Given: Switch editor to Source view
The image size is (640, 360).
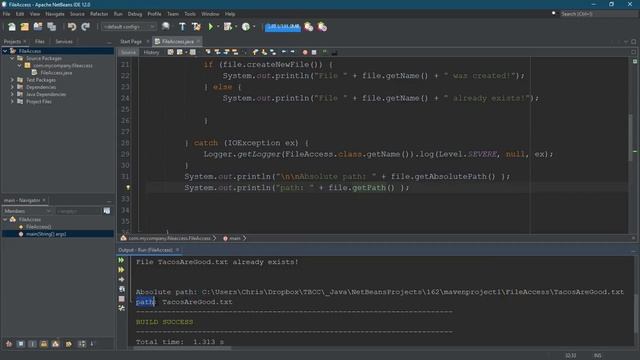Looking at the screenshot, I should (128, 52).
